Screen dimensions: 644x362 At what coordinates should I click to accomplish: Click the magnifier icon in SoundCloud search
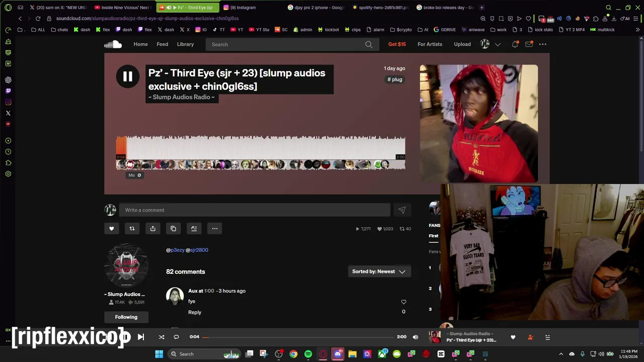click(369, 44)
